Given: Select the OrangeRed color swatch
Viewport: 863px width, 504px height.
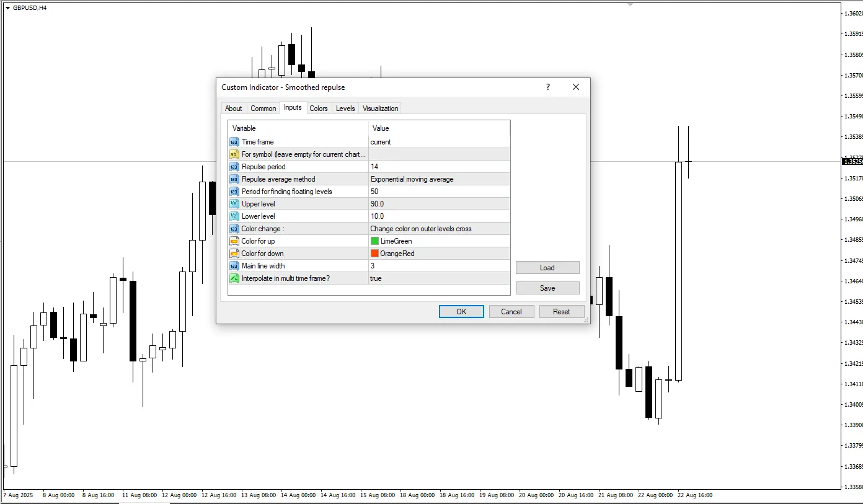Looking at the screenshot, I should pyautogui.click(x=374, y=254).
